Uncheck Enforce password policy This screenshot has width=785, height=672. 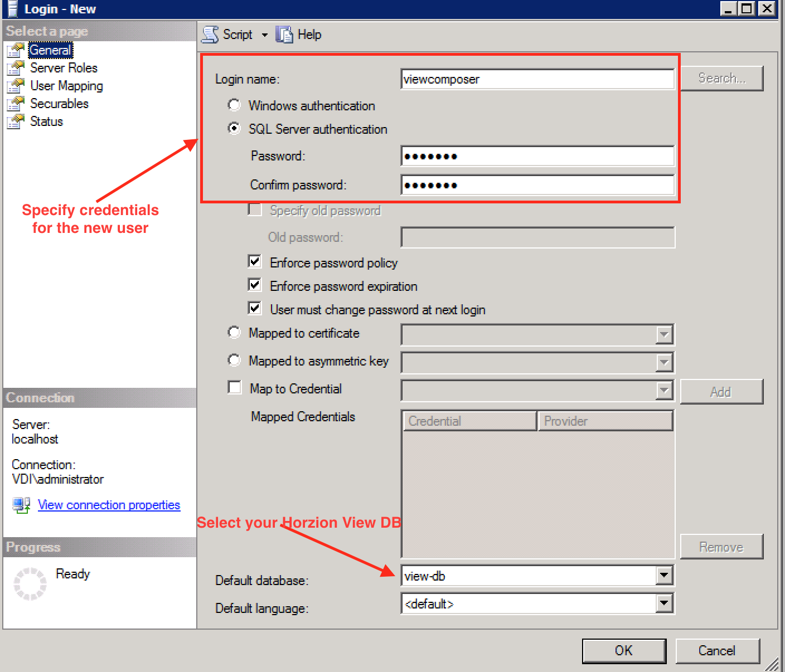point(254,261)
